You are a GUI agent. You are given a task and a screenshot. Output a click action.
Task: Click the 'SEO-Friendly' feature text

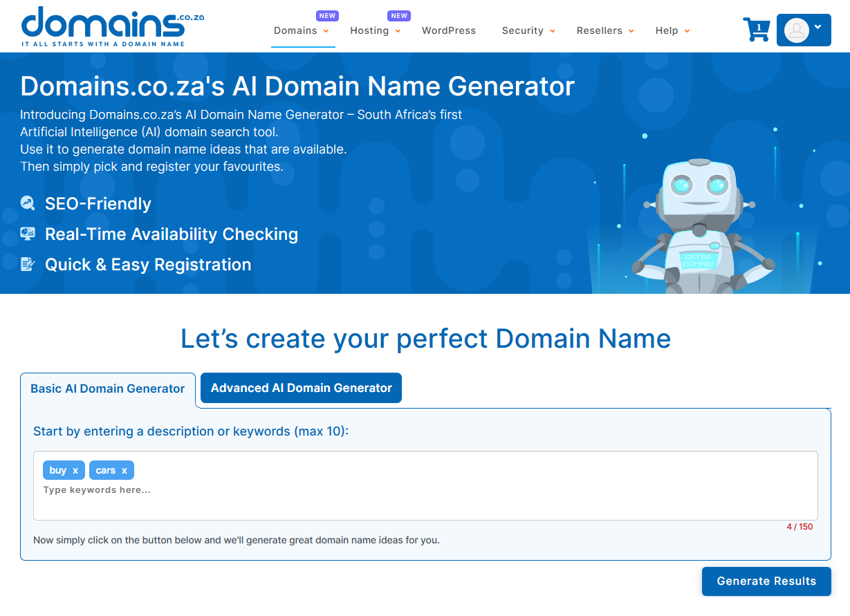click(x=98, y=204)
